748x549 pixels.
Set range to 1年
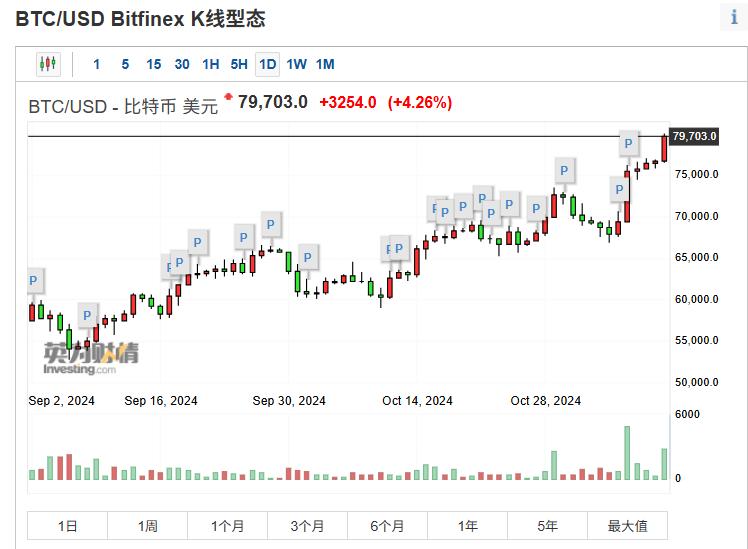coord(468,526)
